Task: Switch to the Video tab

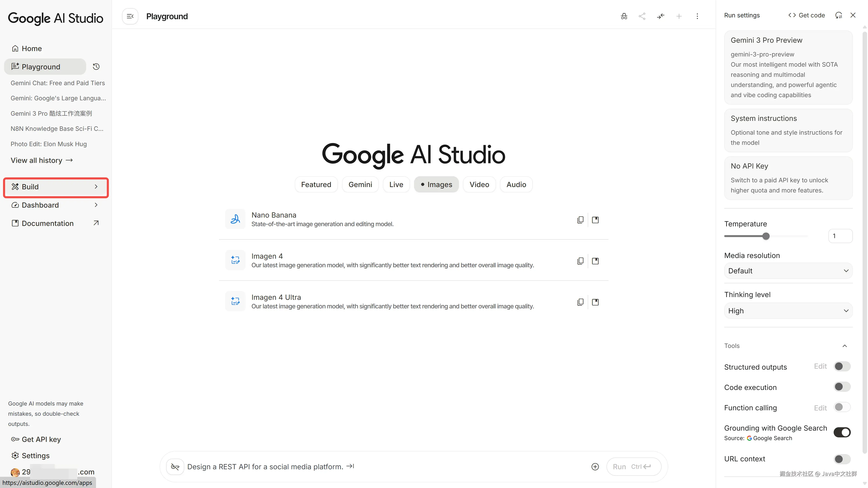Action: tap(479, 185)
